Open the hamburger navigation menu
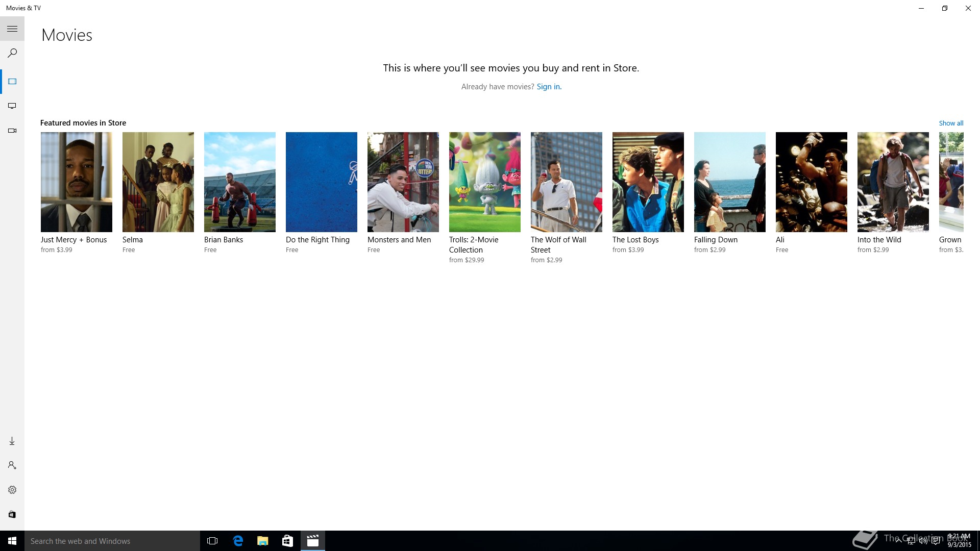Viewport: 980px width, 551px height. point(12,29)
